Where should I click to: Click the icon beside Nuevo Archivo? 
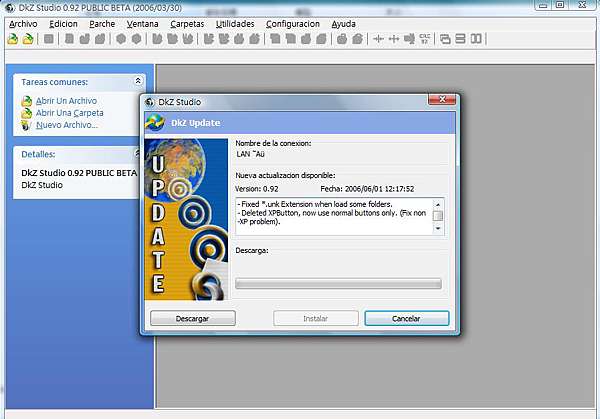[x=26, y=125]
